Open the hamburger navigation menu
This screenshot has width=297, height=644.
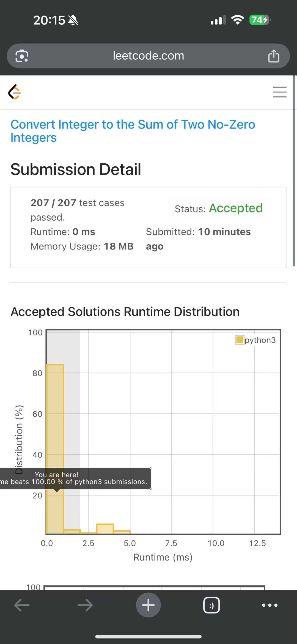point(279,92)
